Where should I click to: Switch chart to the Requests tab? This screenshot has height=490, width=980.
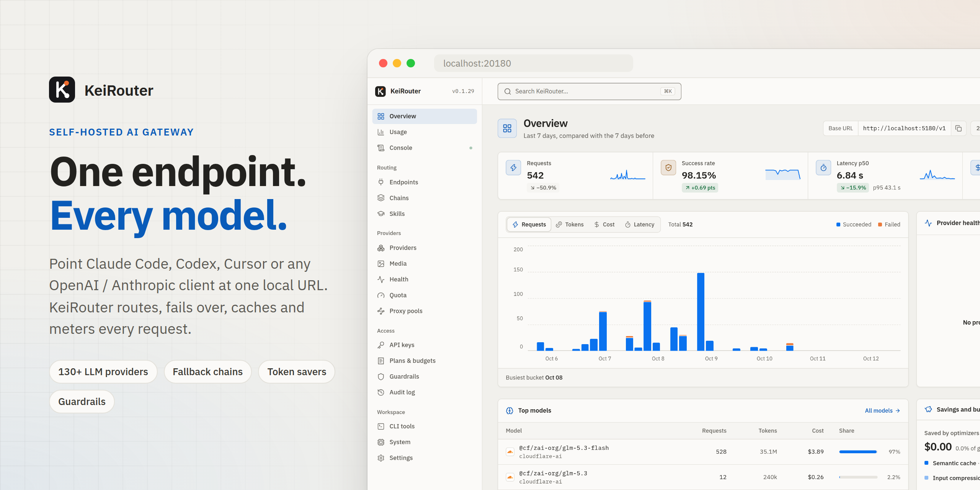click(529, 224)
